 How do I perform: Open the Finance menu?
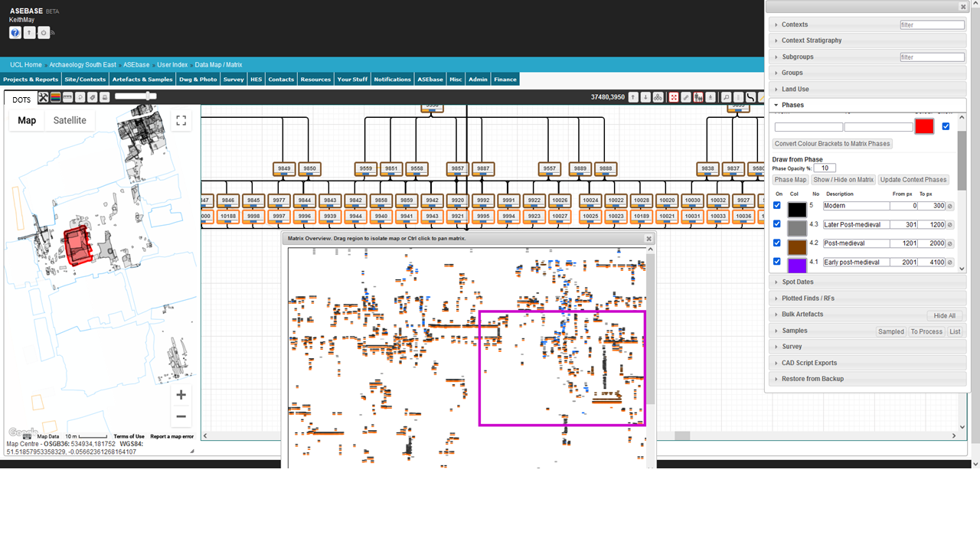(x=505, y=79)
